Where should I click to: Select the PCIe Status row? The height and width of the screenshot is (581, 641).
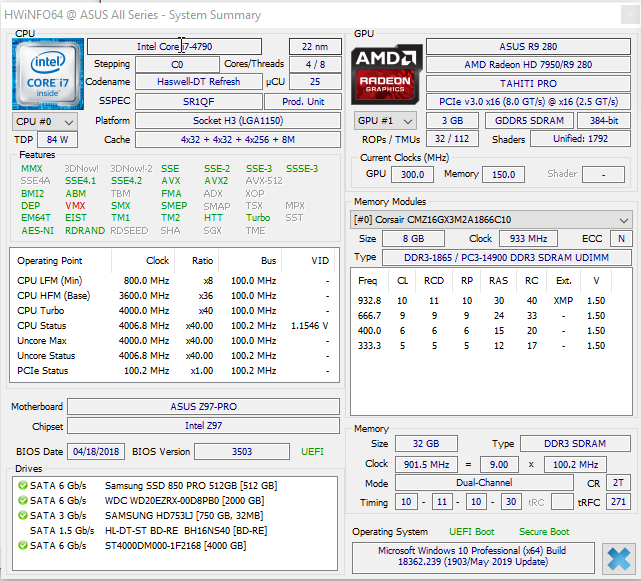[175, 371]
